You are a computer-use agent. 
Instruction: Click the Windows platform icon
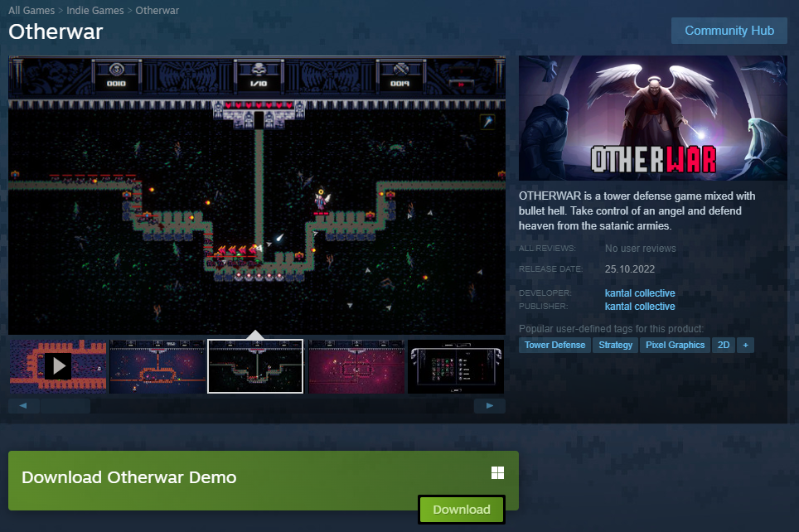(x=497, y=473)
